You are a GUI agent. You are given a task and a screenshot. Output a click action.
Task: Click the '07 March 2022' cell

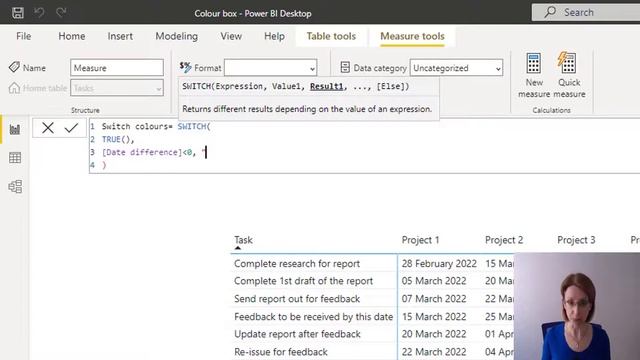pyautogui.click(x=433, y=299)
